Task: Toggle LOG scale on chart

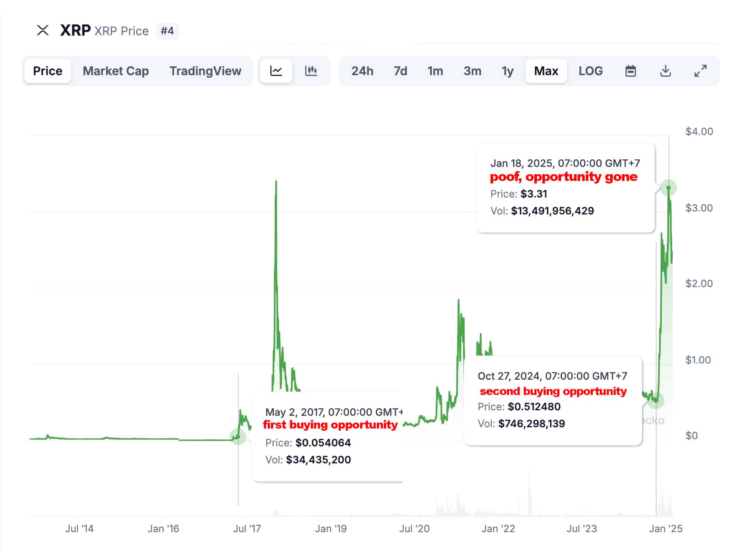Action: point(590,71)
